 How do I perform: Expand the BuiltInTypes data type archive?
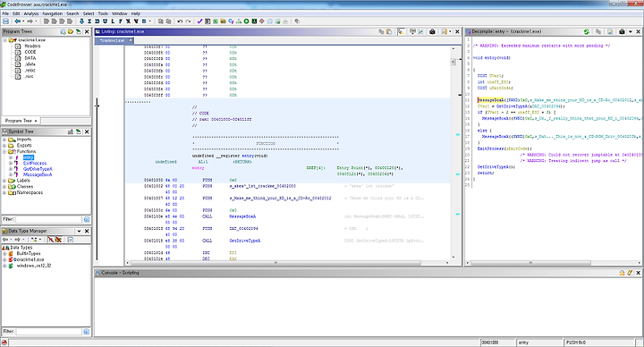tap(4, 254)
